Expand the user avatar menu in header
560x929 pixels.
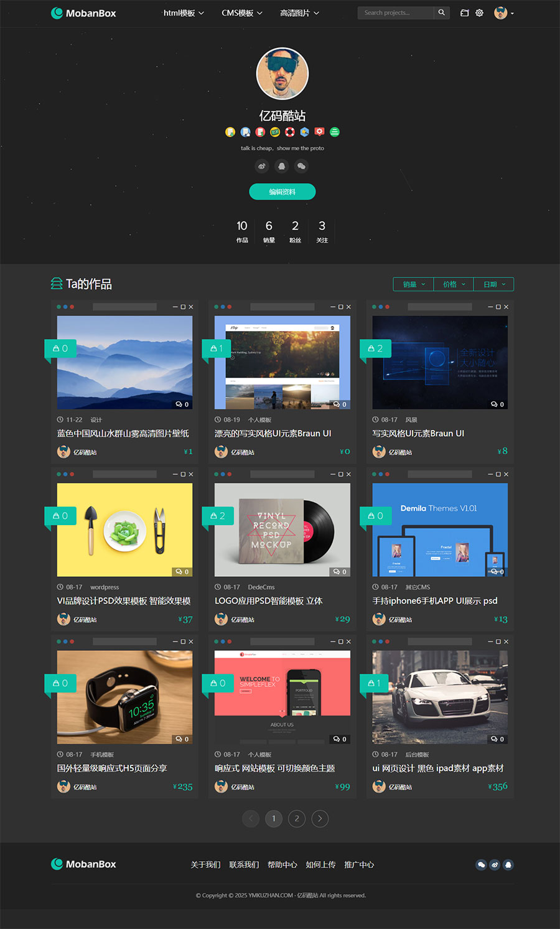[x=503, y=13]
